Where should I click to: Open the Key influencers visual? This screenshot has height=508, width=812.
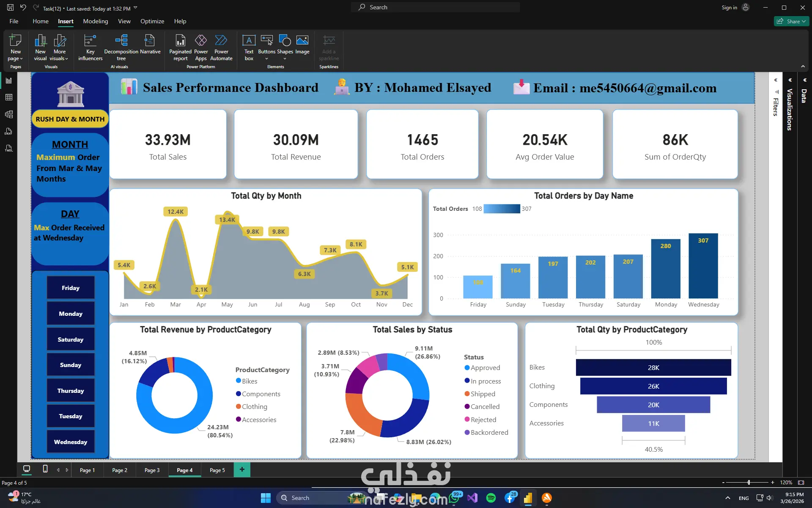pos(90,47)
